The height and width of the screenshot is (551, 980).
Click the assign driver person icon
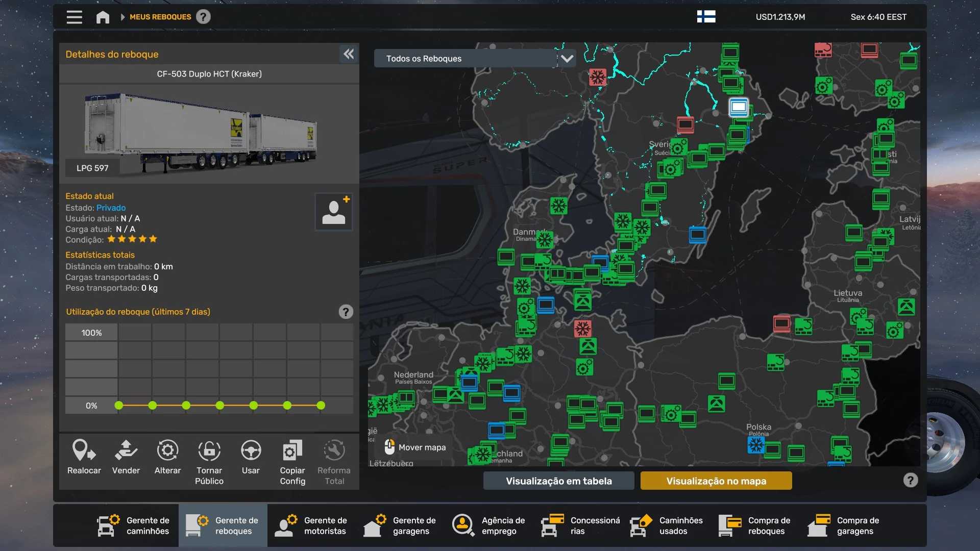pyautogui.click(x=334, y=212)
